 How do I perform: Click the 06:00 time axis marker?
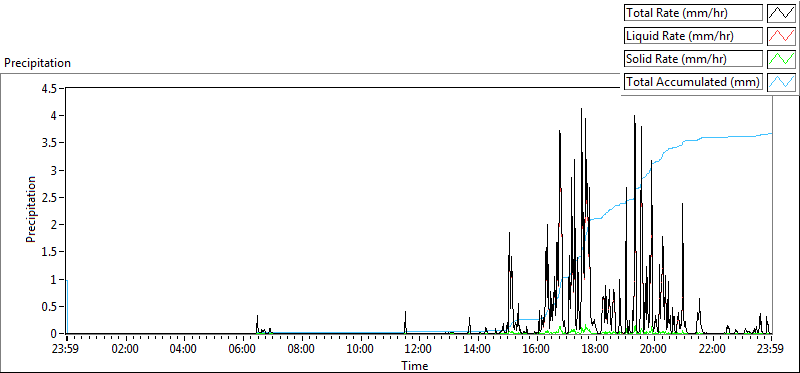click(x=242, y=350)
